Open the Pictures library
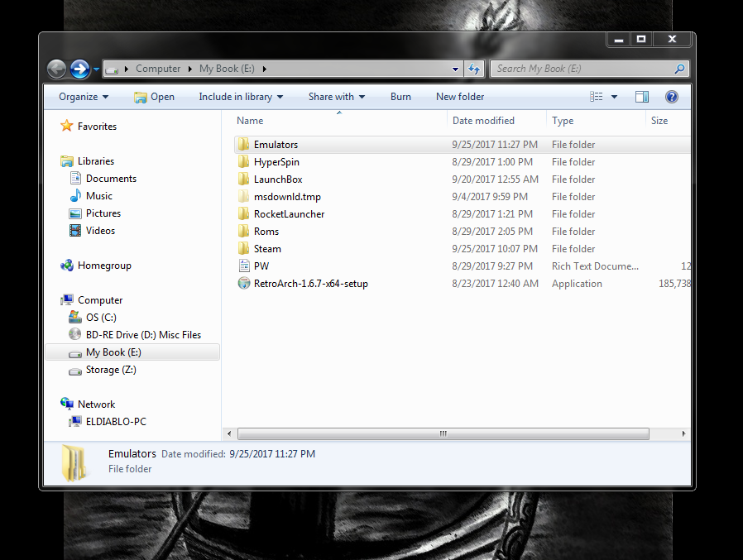 pyautogui.click(x=103, y=213)
